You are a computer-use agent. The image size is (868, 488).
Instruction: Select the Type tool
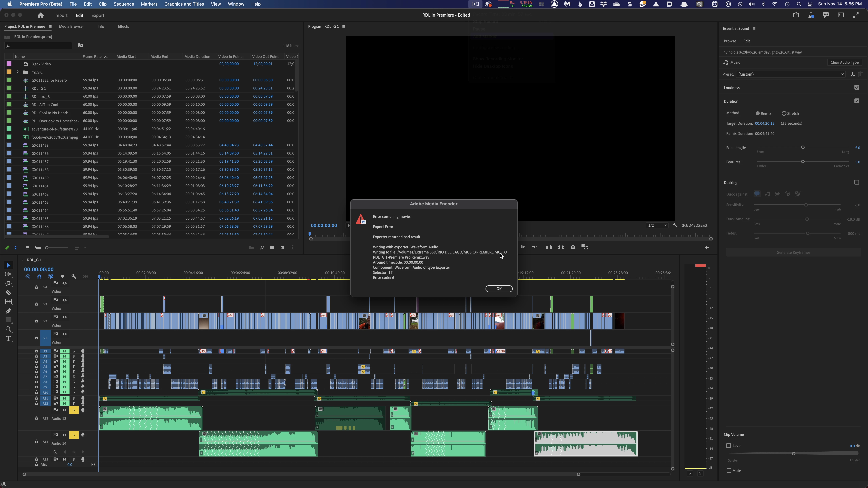pyautogui.click(x=8, y=339)
